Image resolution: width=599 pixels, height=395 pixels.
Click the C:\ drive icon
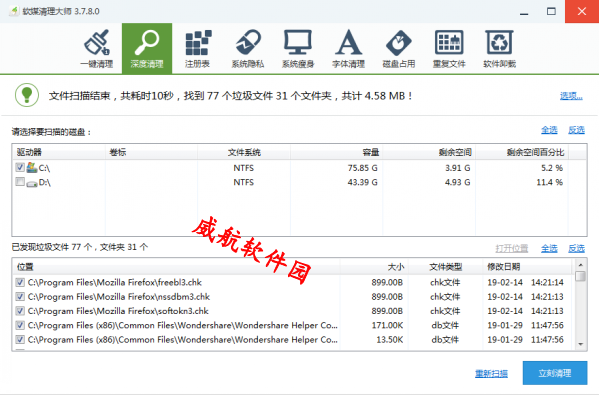pos(32,167)
